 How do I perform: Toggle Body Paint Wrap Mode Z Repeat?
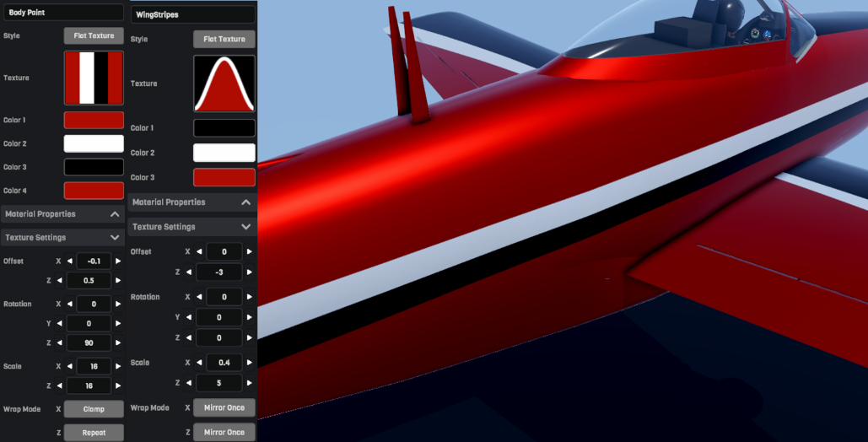tap(94, 433)
